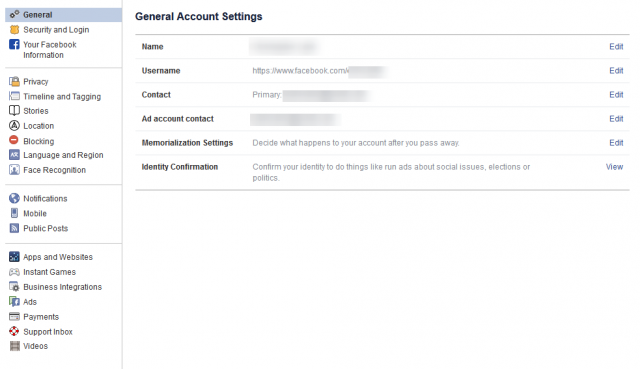Edit Memorialization Settings
Image resolution: width=640 pixels, height=369 pixels.
click(x=616, y=143)
